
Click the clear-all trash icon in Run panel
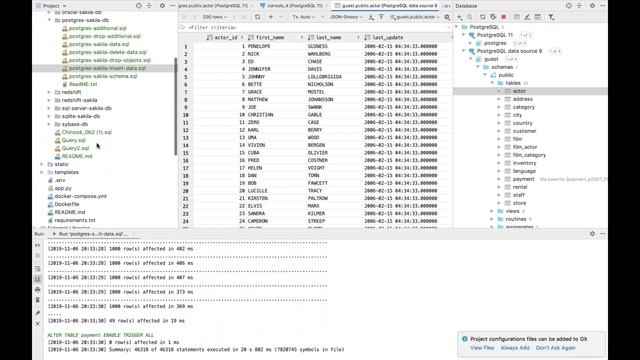click(38, 300)
